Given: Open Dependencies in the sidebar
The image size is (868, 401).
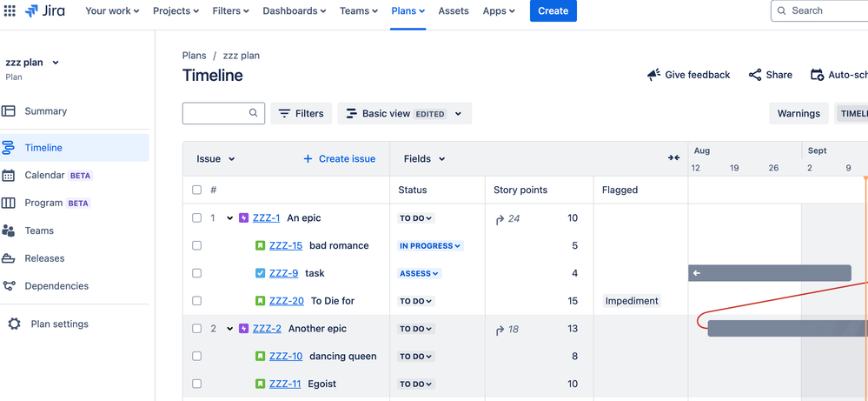Looking at the screenshot, I should pos(56,286).
